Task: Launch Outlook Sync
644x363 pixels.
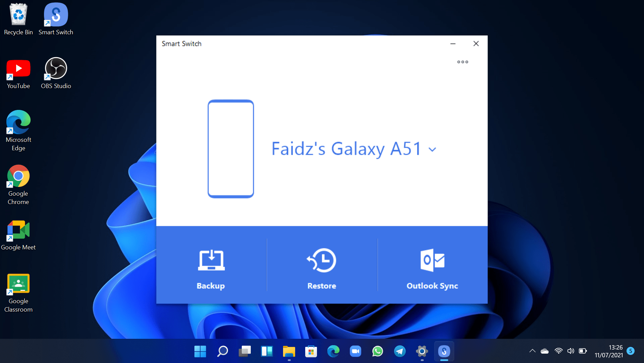Action: tap(432, 265)
